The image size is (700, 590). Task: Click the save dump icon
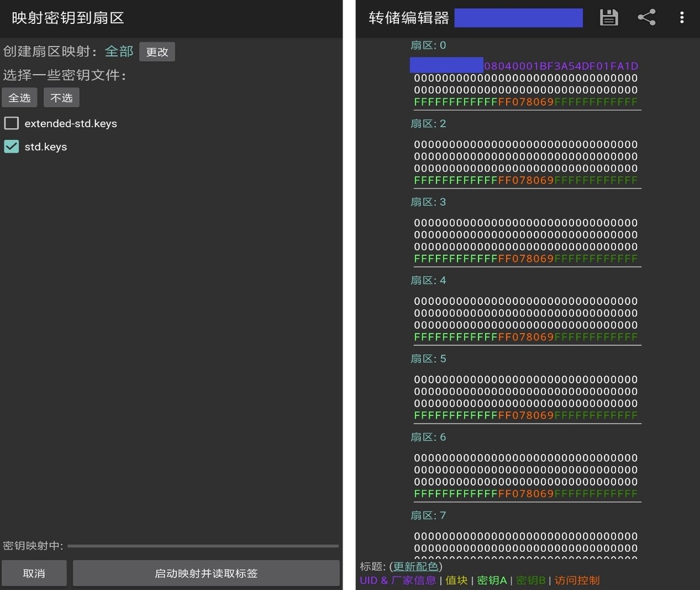click(609, 17)
